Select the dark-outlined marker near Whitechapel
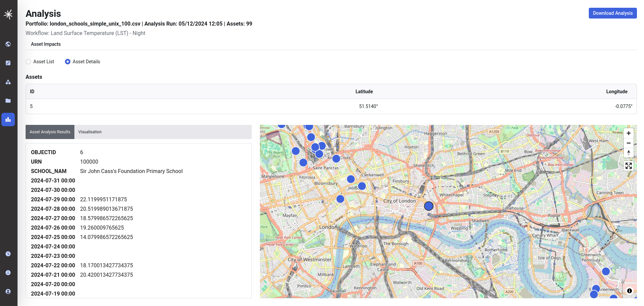Viewport: 644px width, 306px height. coord(429,206)
